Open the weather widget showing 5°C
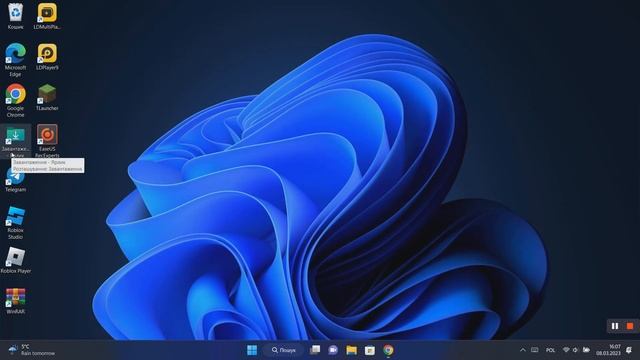This screenshot has width=640, height=360. (32, 350)
